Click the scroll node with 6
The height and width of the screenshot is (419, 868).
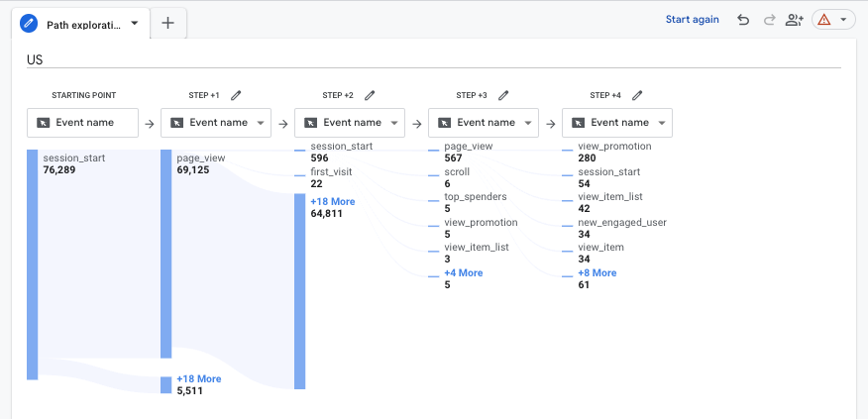click(x=457, y=177)
